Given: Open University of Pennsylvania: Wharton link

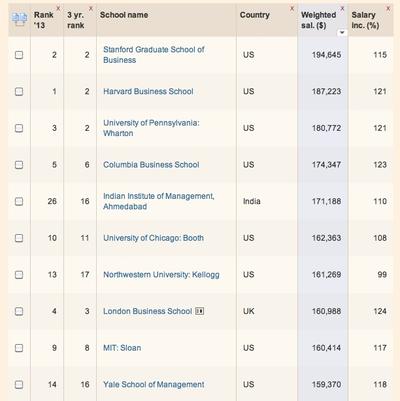Looking at the screenshot, I should (151, 128).
